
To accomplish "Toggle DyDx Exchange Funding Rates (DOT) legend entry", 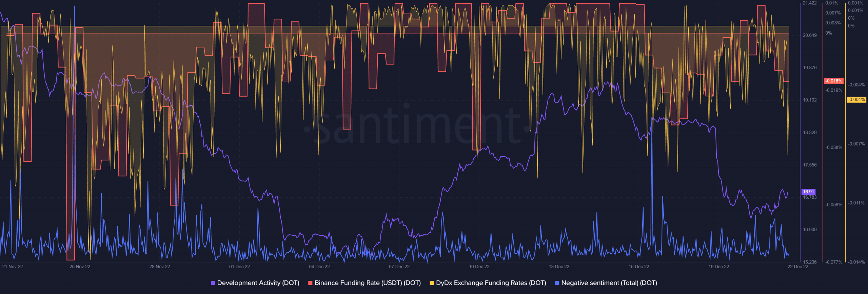I will coord(488,283).
